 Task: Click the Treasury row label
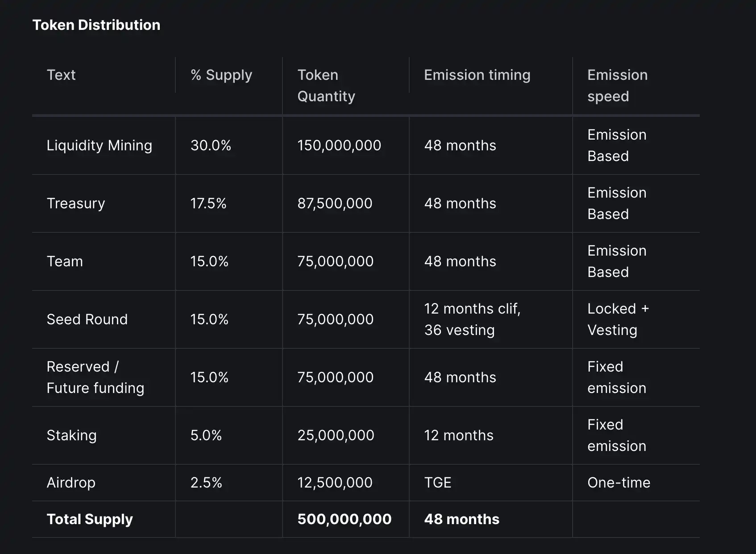click(x=76, y=203)
